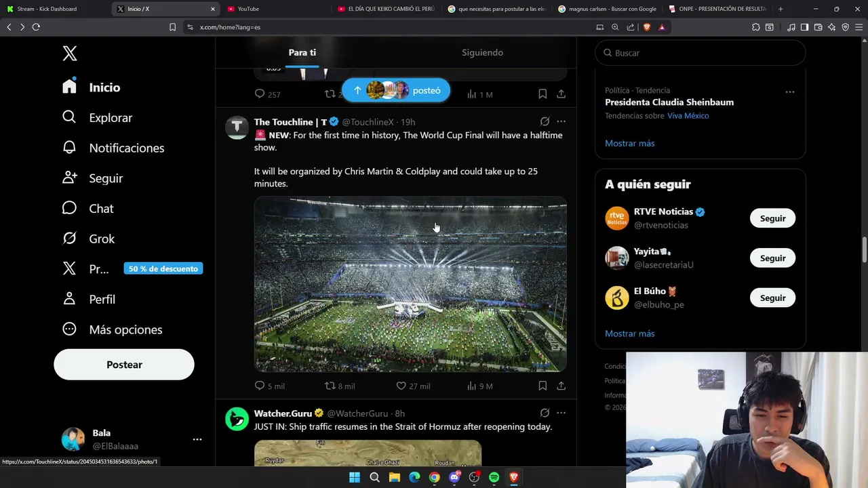Go to Inicio home in sidebar
This screenshot has width=868, height=488.
[92, 87]
